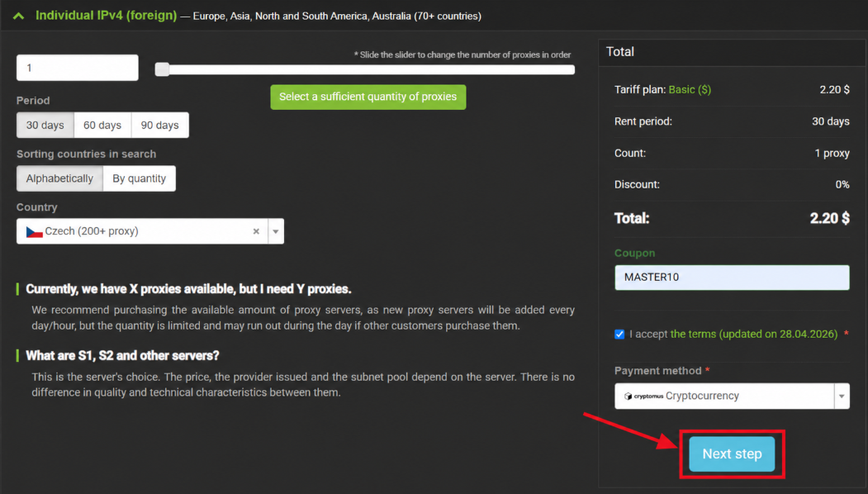Focus the proxy count input field

78,68
